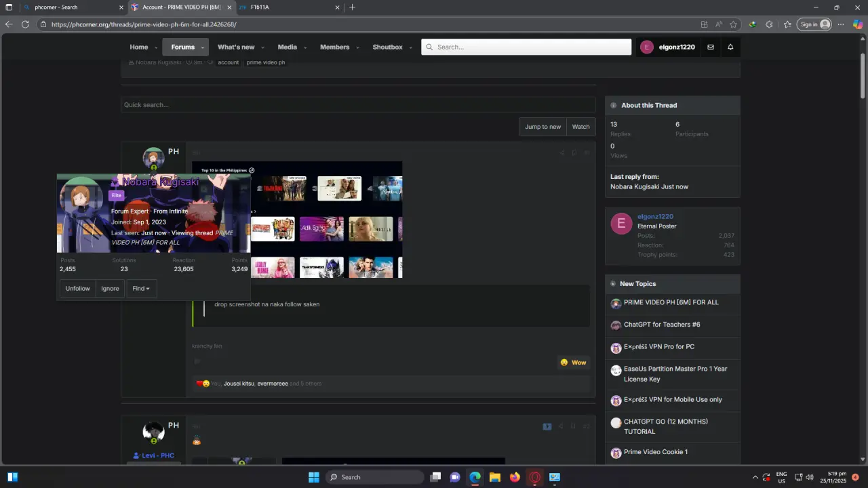
Task: Show hidden system tray icons
Action: click(755, 477)
